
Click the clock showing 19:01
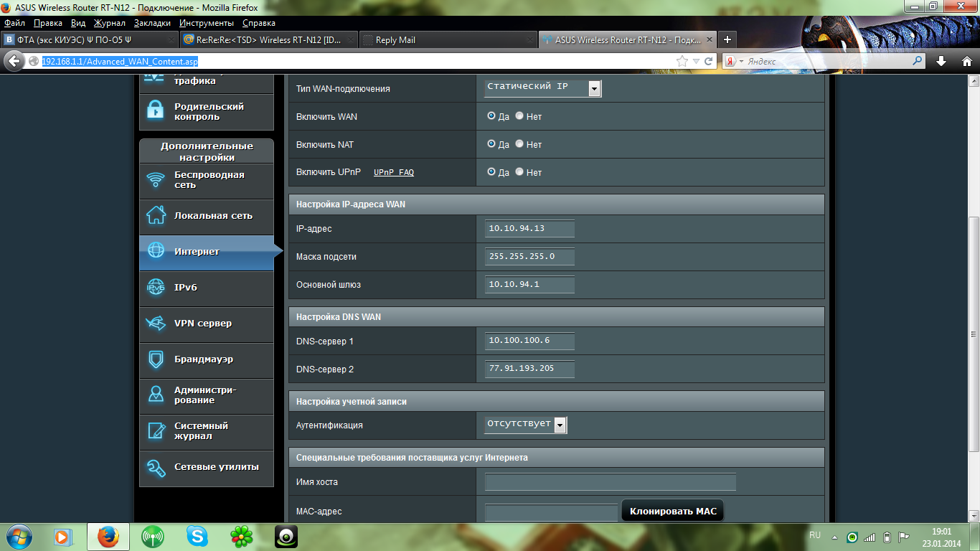coord(941,532)
